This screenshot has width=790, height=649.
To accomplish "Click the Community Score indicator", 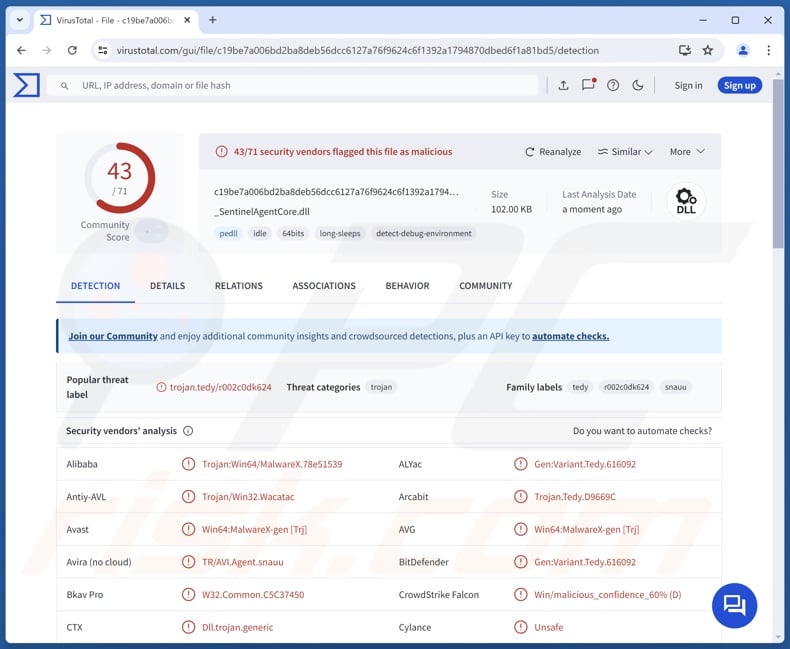I will tap(152, 232).
